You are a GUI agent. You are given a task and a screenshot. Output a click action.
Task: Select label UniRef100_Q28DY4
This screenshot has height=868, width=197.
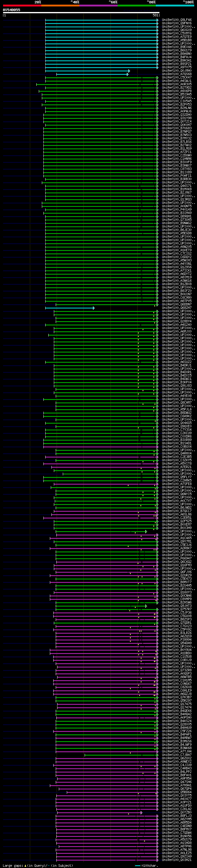tap(176, 321)
